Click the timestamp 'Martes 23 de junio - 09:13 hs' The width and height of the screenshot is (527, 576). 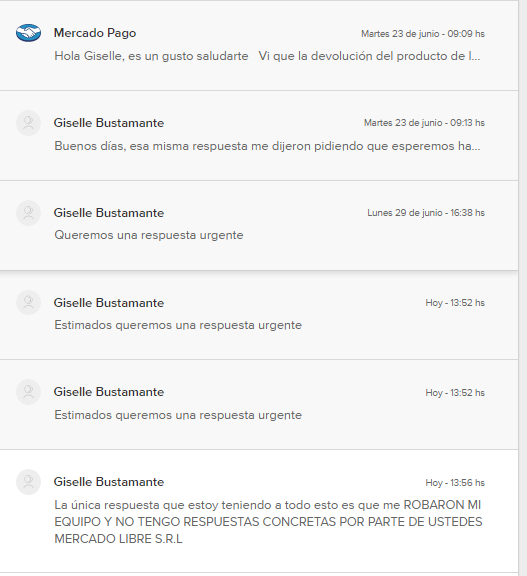click(x=424, y=123)
